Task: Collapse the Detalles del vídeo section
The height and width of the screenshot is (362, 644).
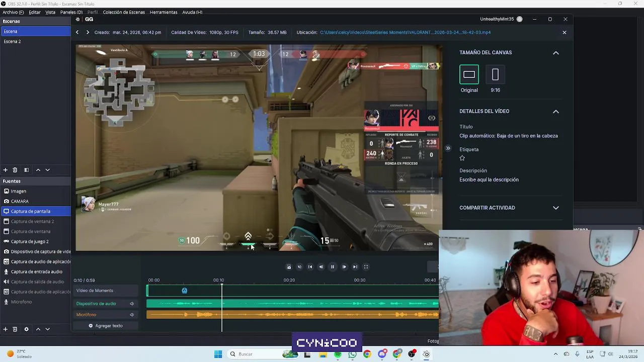Action: pyautogui.click(x=556, y=112)
